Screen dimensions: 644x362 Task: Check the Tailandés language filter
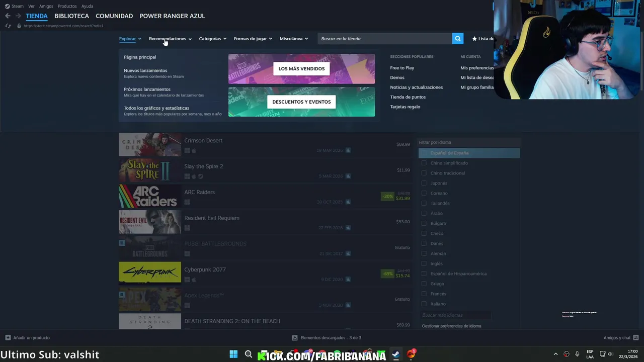click(x=424, y=203)
